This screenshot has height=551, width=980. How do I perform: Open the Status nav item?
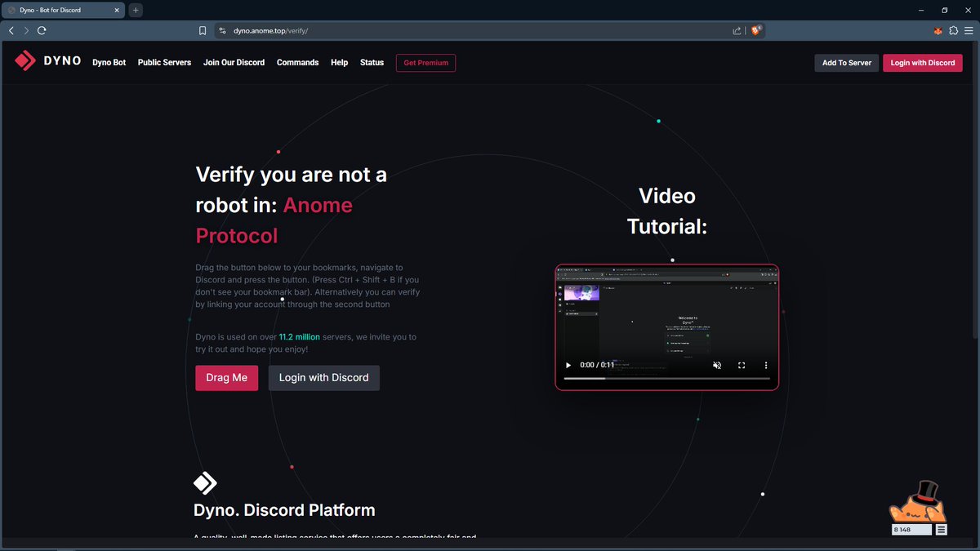(x=372, y=62)
